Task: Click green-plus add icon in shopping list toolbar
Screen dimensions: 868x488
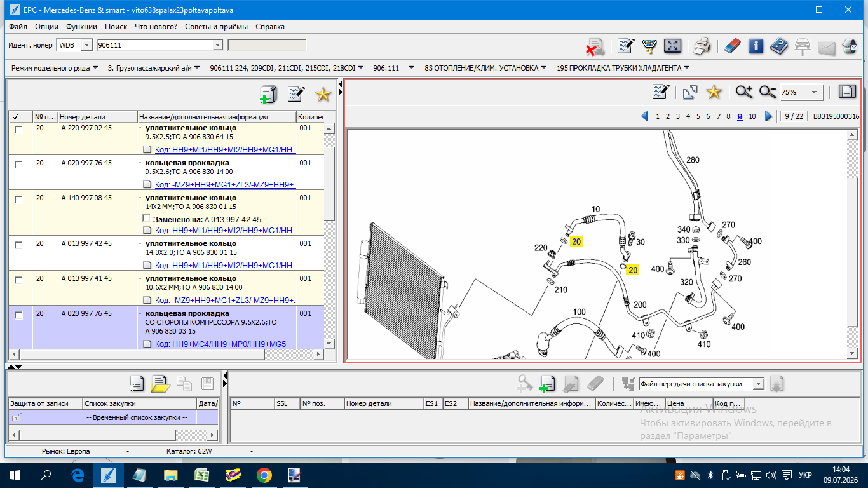Action: click(x=547, y=383)
